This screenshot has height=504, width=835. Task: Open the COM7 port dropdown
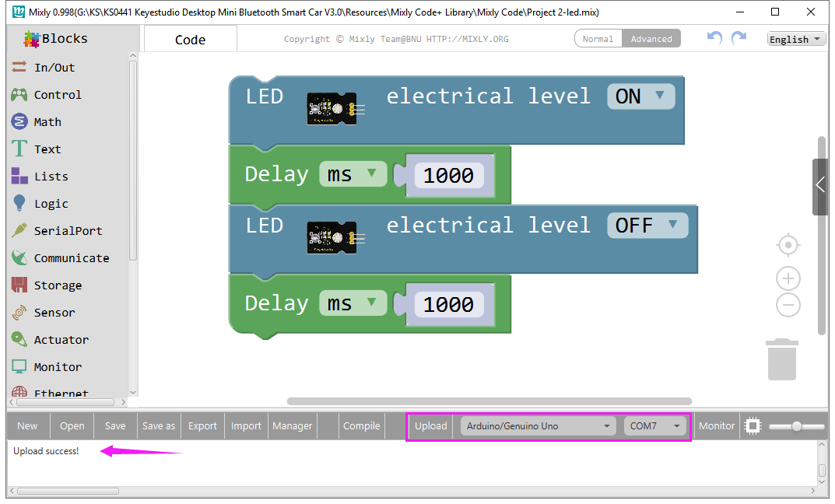[654, 425]
